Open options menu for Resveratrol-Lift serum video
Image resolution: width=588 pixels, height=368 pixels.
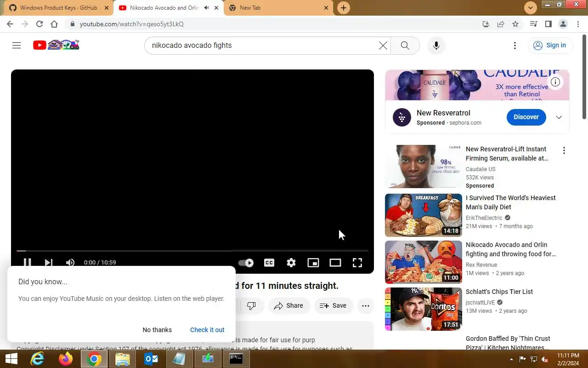click(564, 150)
